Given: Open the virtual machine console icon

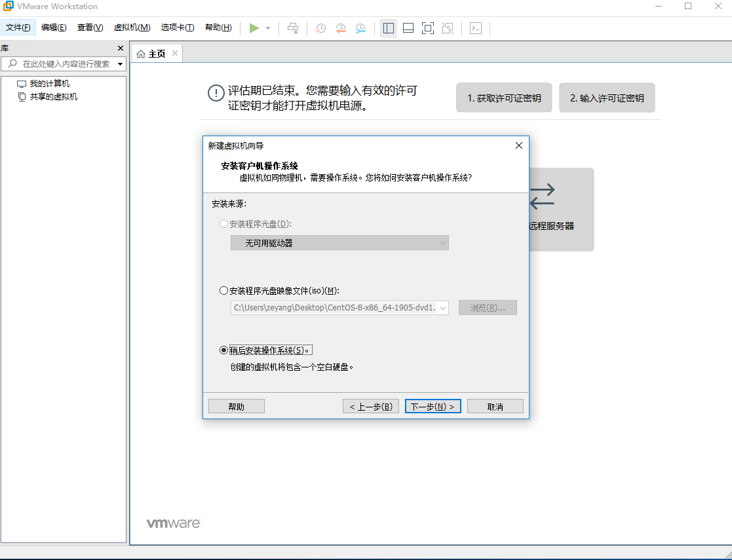Looking at the screenshot, I should click(x=475, y=28).
